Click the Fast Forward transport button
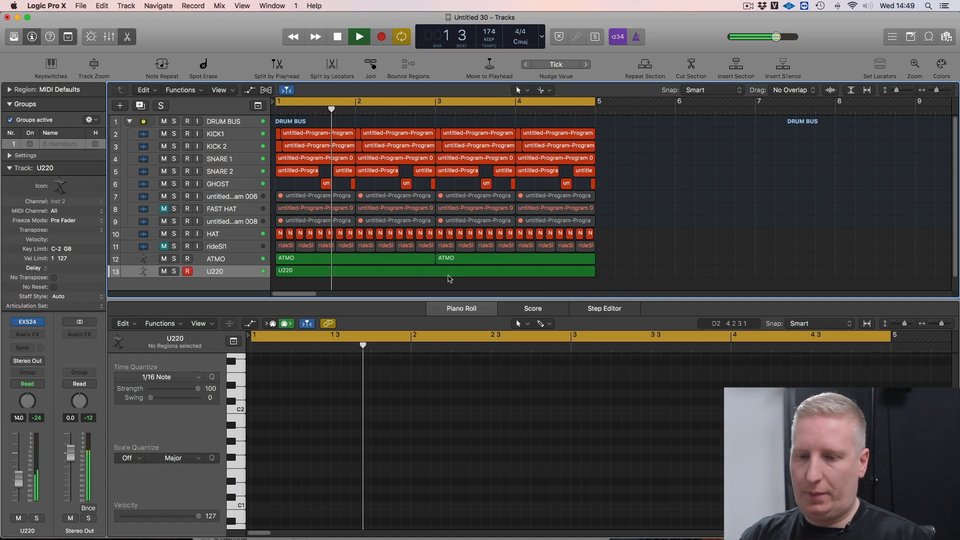Image resolution: width=960 pixels, height=540 pixels. 315,37
